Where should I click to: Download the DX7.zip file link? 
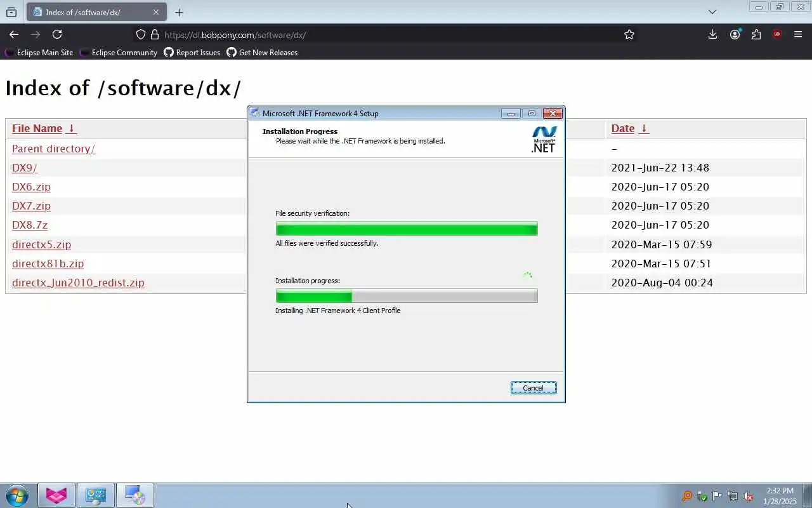pos(31,206)
